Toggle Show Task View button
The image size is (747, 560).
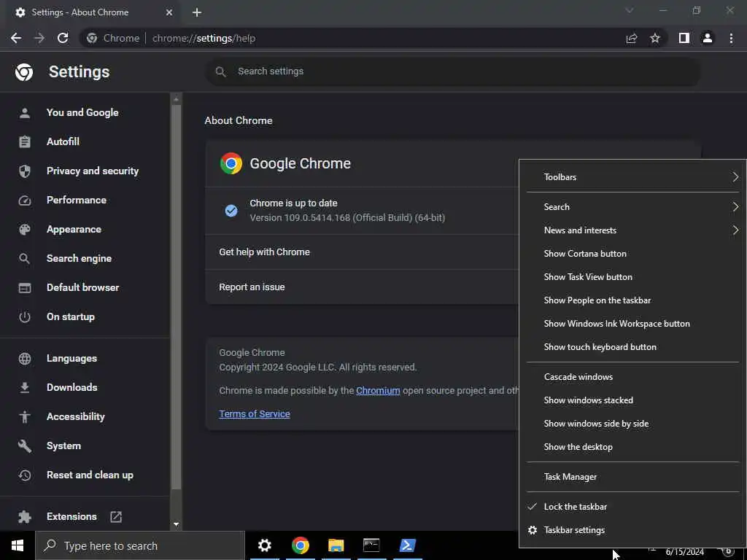tap(632, 277)
